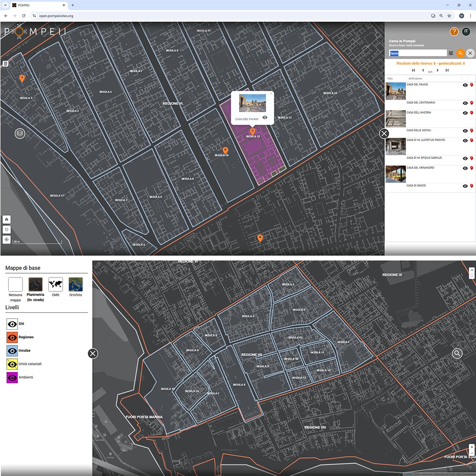This screenshot has width=476, height=476.
Task: Click the orange magnifier search button
Action: tap(460, 53)
